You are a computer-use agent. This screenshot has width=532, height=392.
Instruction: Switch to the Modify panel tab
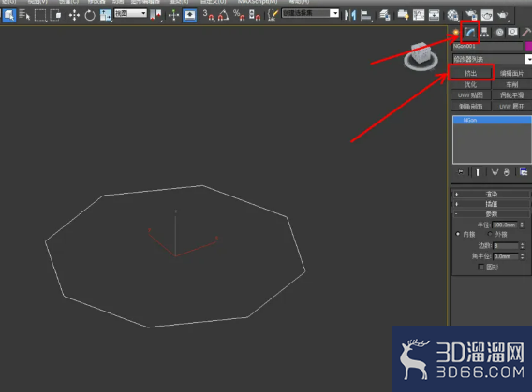(x=470, y=32)
